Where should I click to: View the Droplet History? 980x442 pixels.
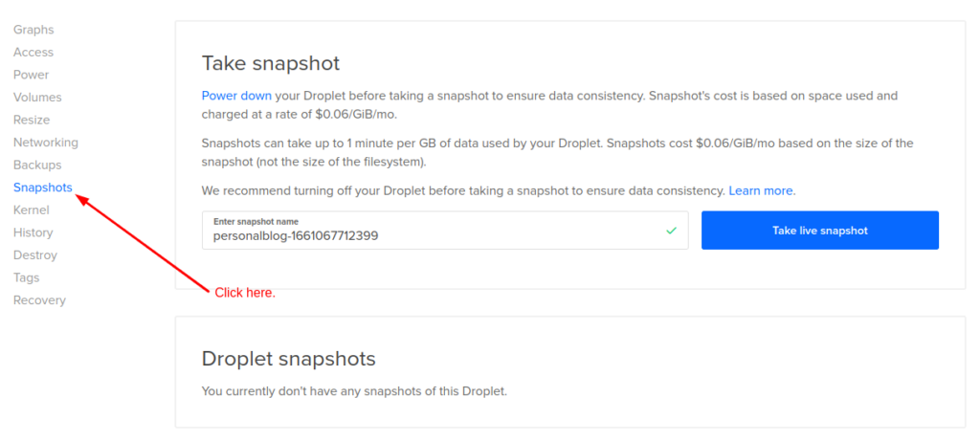pyautogui.click(x=33, y=232)
